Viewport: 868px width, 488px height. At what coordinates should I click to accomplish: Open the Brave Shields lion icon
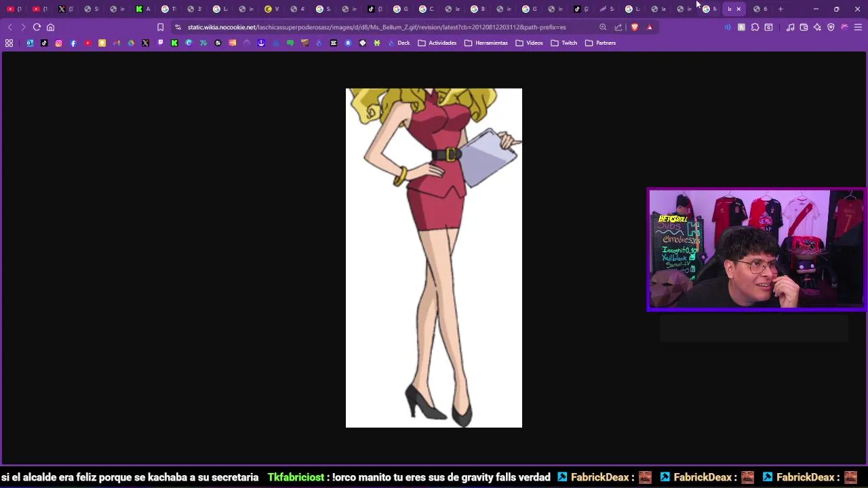point(635,27)
